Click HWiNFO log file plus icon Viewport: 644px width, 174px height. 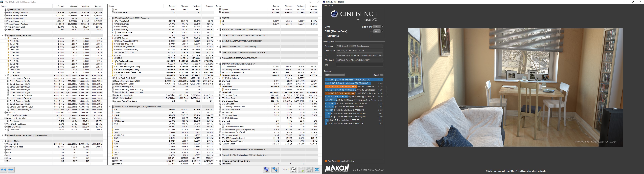[x=302, y=169]
